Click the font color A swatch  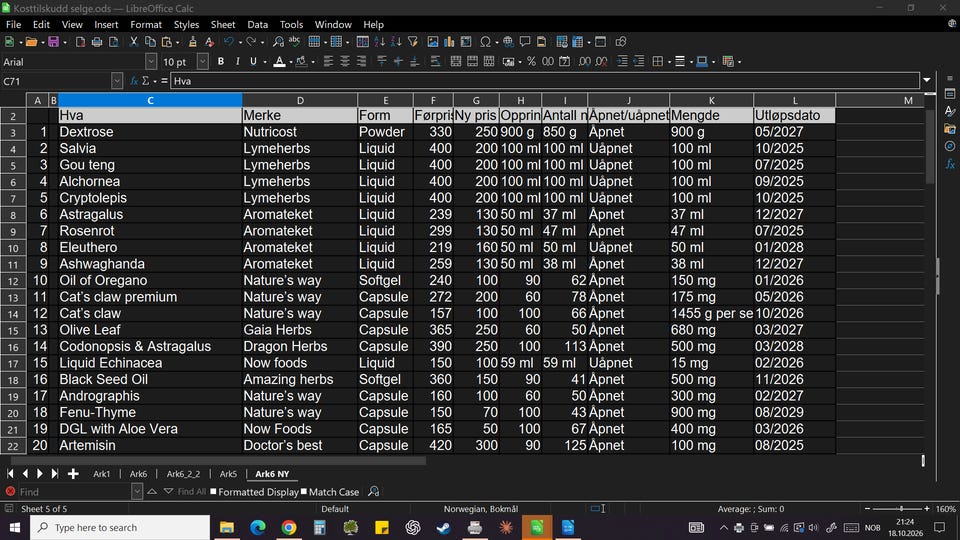pos(279,61)
